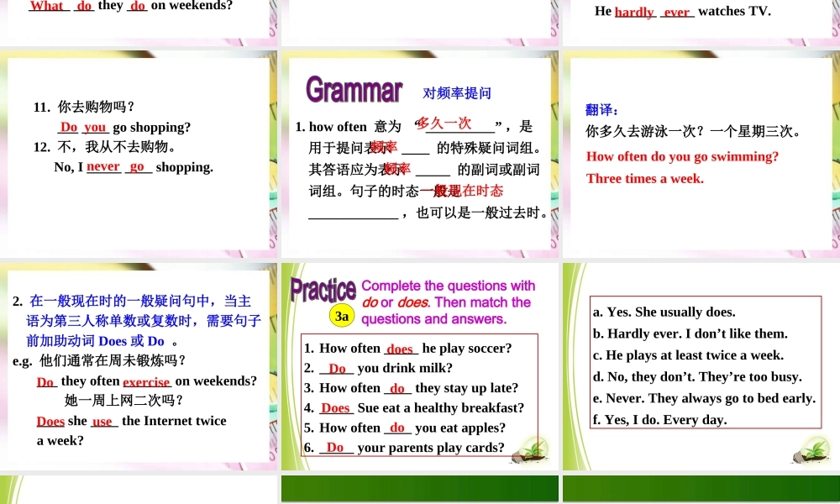Click the red 多久一次 fill-in answer
Image resolution: width=840 pixels, height=504 pixels.
tap(444, 123)
